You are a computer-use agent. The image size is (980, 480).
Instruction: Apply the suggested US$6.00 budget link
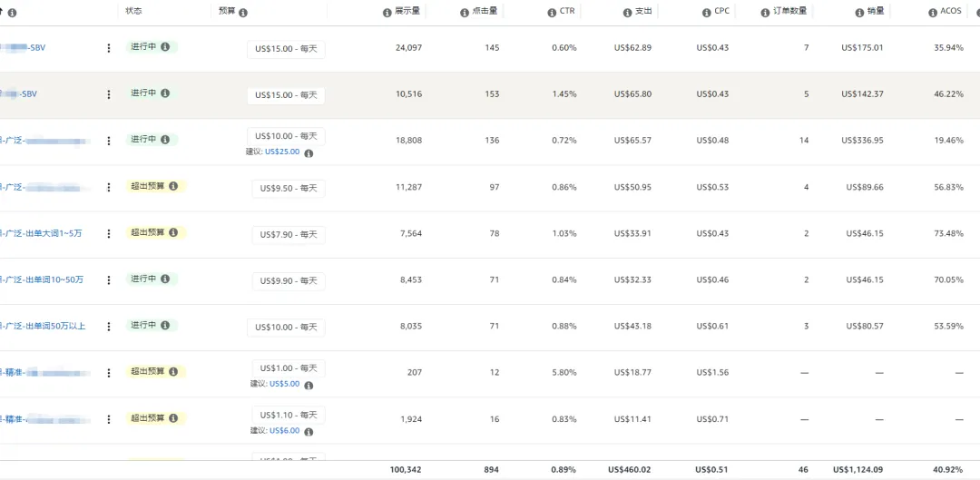coord(284,431)
